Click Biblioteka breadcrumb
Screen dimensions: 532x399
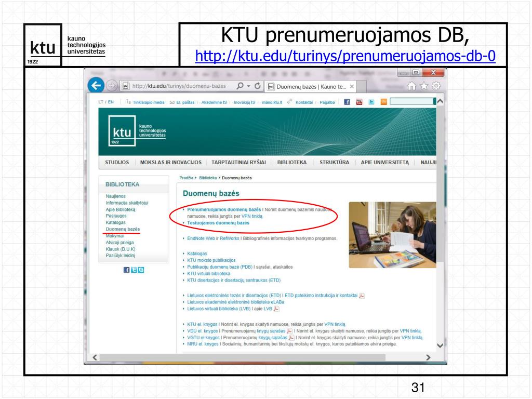(208, 178)
